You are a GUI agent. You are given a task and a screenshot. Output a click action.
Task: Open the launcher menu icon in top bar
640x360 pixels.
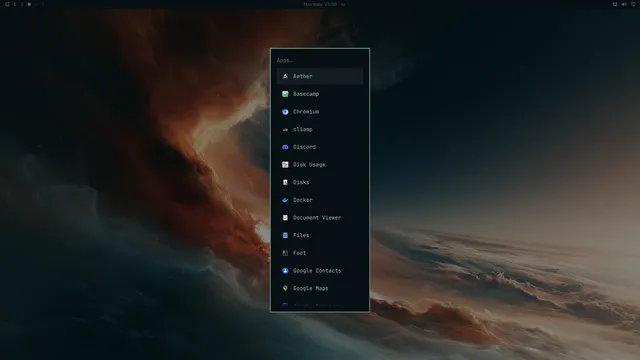7,4
